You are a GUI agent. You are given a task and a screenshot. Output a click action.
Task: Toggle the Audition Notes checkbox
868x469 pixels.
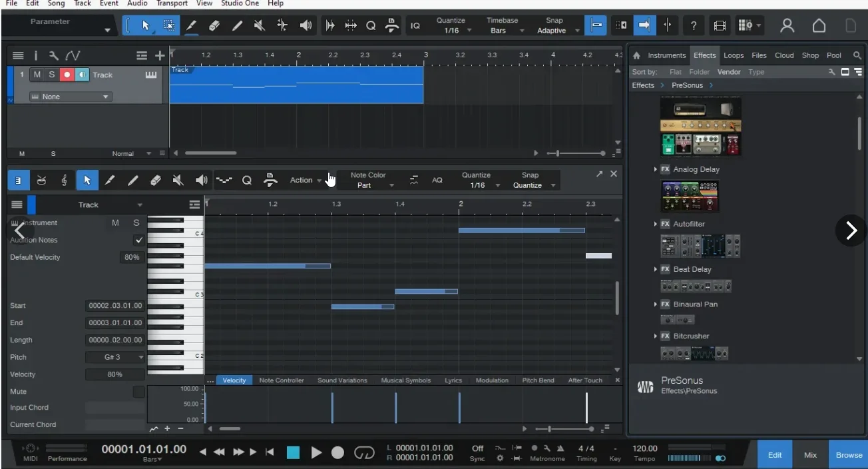point(138,240)
